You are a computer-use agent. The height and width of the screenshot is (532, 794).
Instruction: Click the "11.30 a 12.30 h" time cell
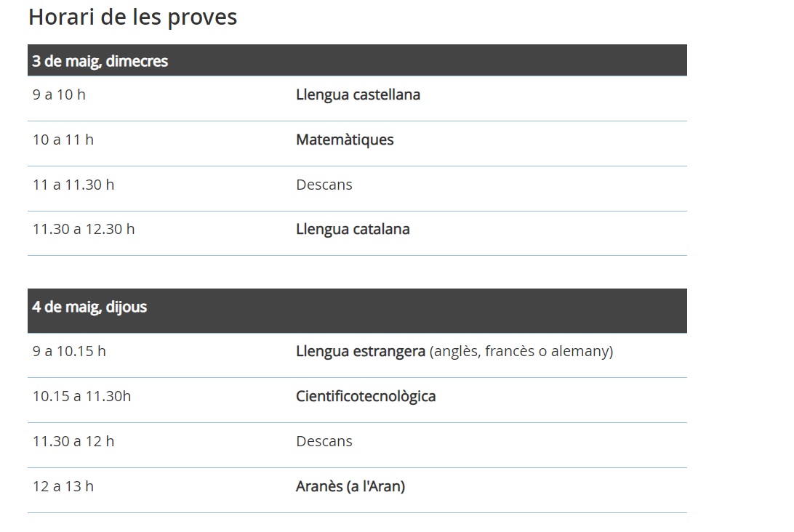[84, 229]
